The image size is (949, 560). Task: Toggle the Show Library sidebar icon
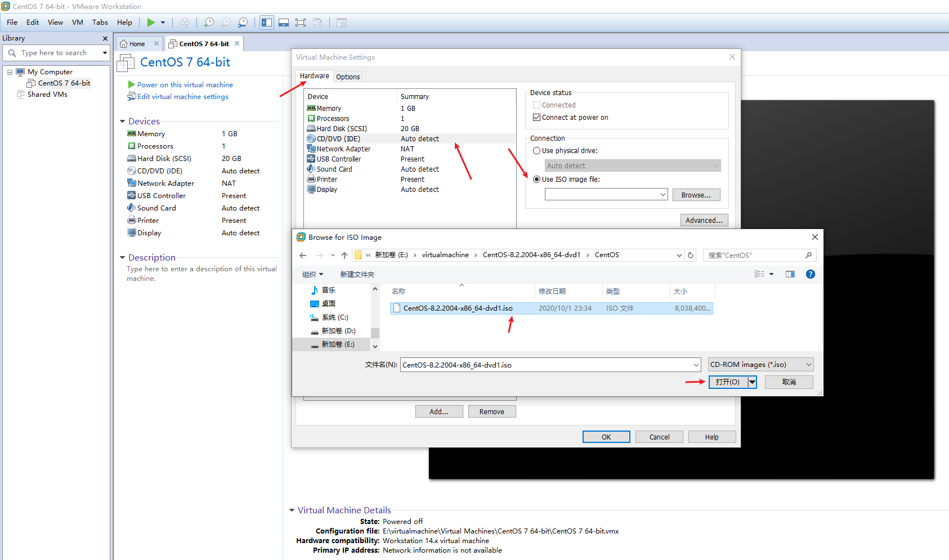pyautogui.click(x=267, y=23)
